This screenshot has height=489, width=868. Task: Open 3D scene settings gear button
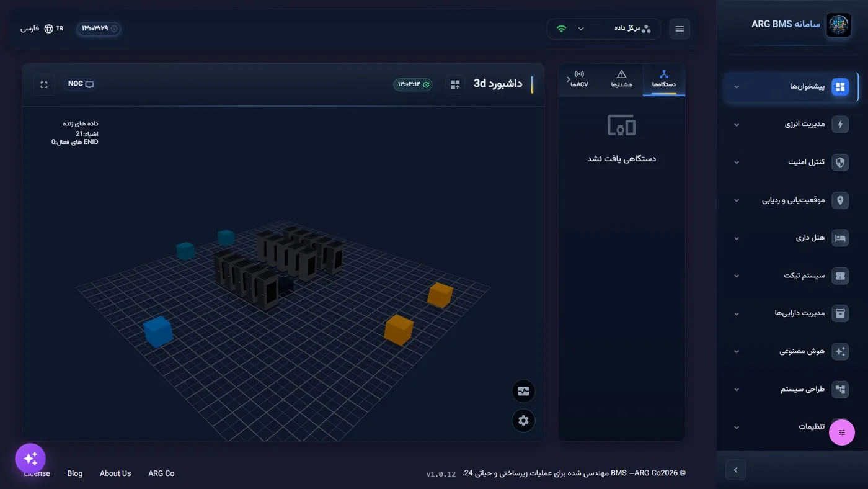pos(523,421)
